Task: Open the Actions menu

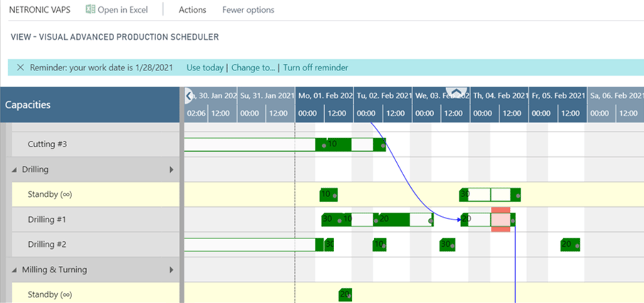Action: coord(192,10)
